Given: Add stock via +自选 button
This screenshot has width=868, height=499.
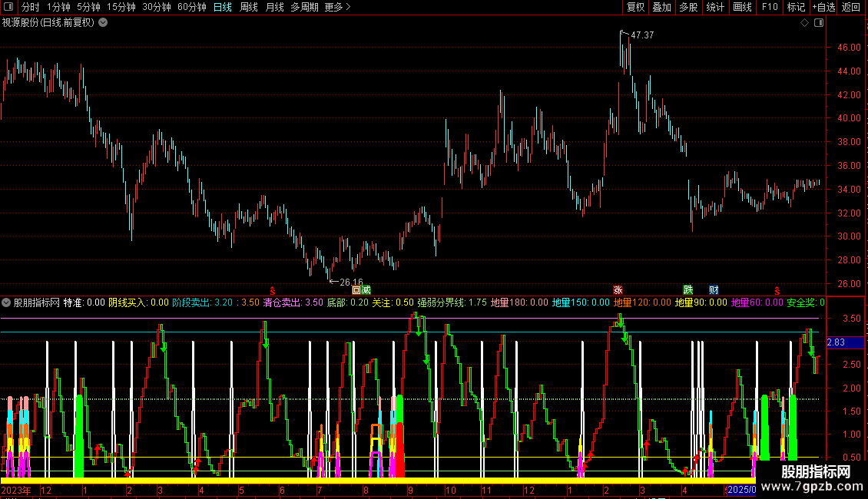Looking at the screenshot, I should pyautogui.click(x=823, y=7).
